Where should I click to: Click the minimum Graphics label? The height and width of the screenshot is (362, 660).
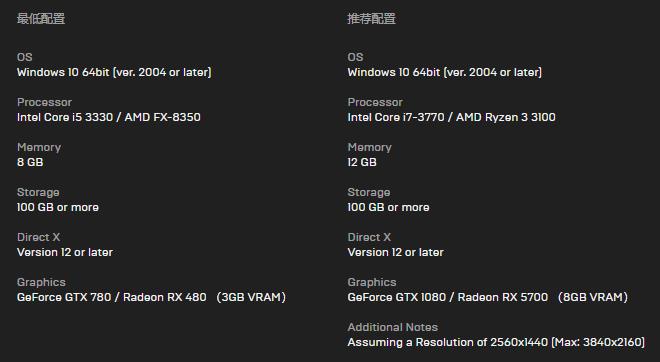tap(41, 282)
